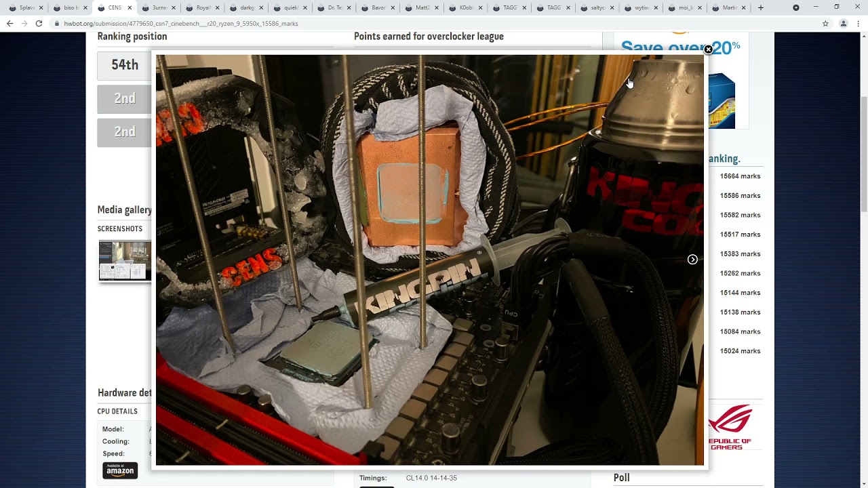The width and height of the screenshot is (868, 488).
Task: Open the screenshot thumbnail in Media gallery
Action: click(x=125, y=261)
